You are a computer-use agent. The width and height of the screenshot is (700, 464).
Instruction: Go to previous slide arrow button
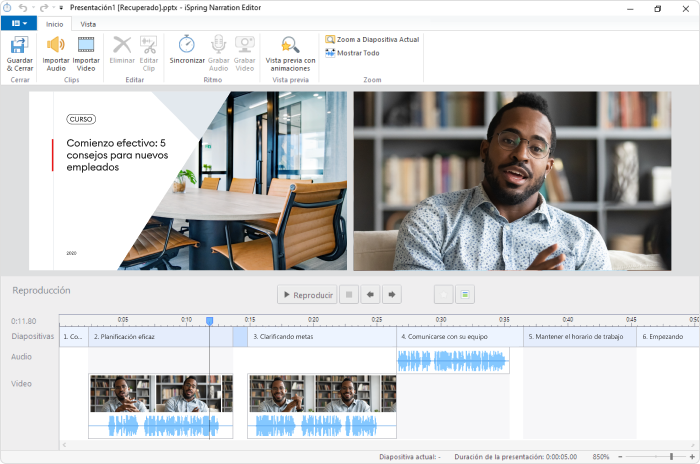pos(370,295)
